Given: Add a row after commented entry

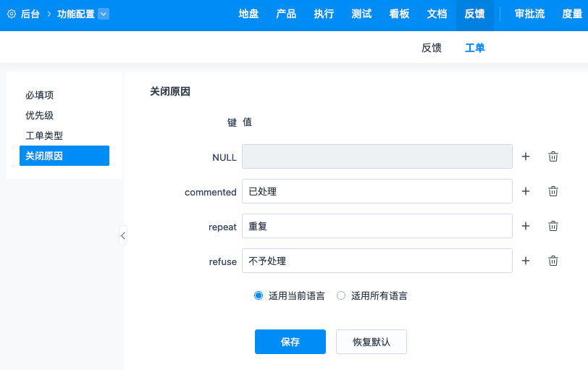Looking at the screenshot, I should coord(526,191).
